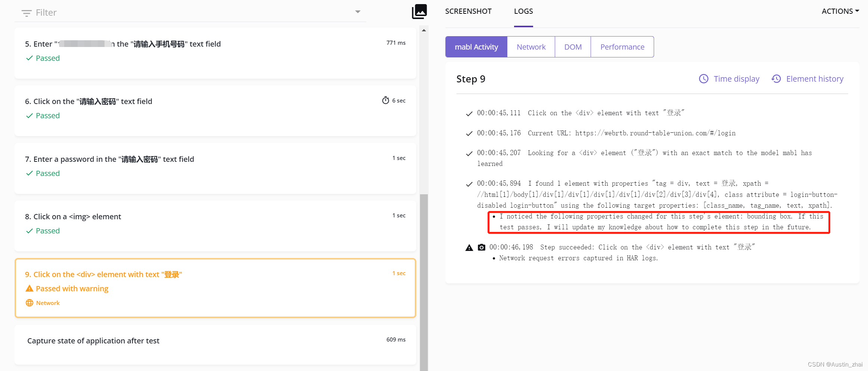The image size is (868, 371).
Task: Click the 771 ms duration of step 5
Action: (396, 43)
